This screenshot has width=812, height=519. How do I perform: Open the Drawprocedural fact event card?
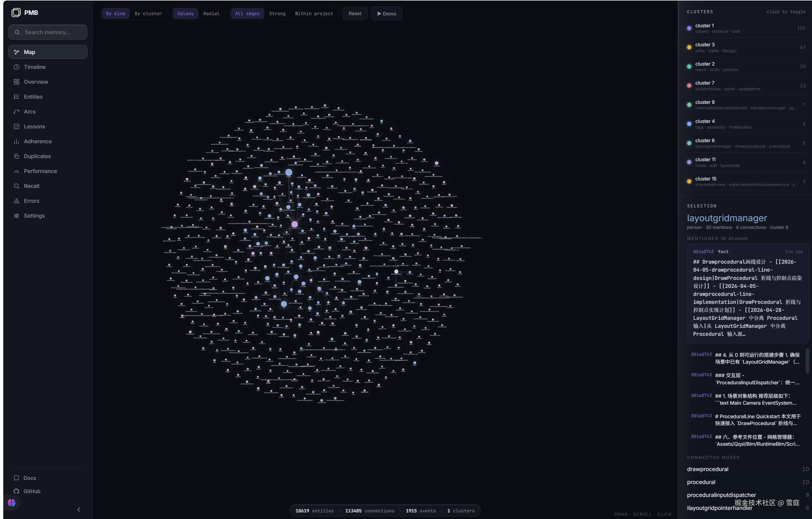748,293
